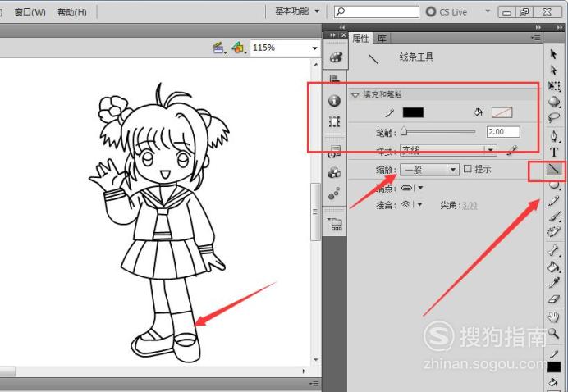Open the properties panel options menu

pyautogui.click(x=535, y=37)
